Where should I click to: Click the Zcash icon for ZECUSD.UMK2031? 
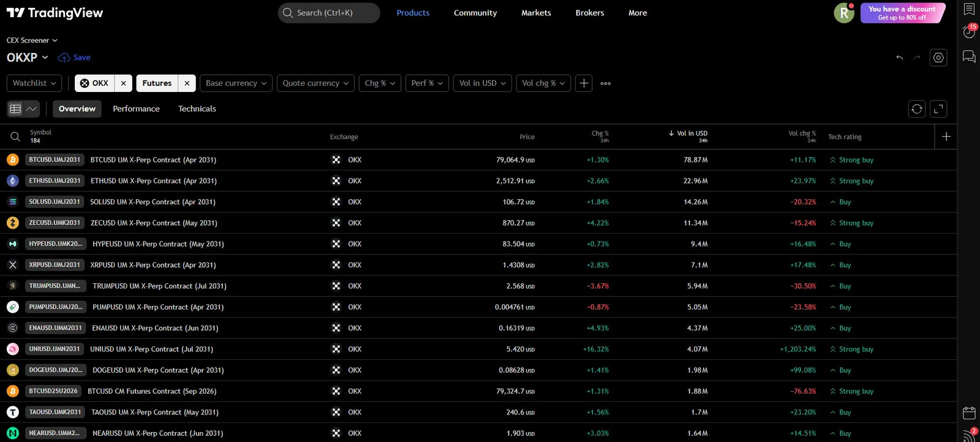tap(13, 223)
